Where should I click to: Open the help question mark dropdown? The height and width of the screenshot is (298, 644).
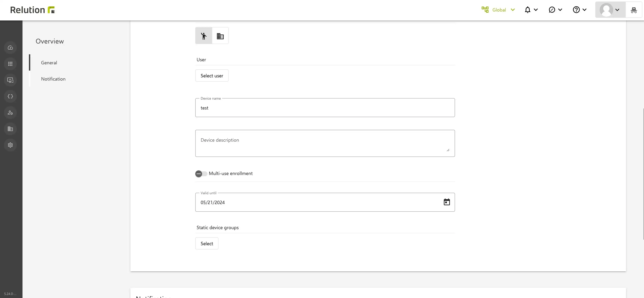coord(580,10)
